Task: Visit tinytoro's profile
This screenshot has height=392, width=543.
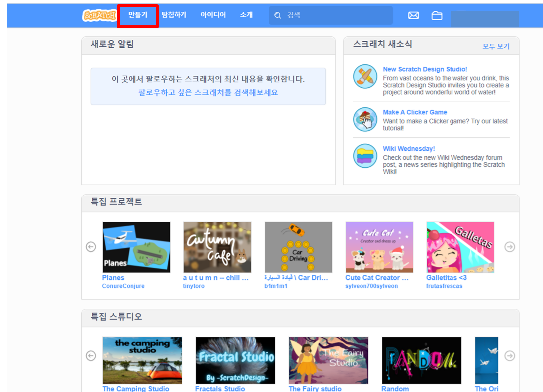Action: 194,286
